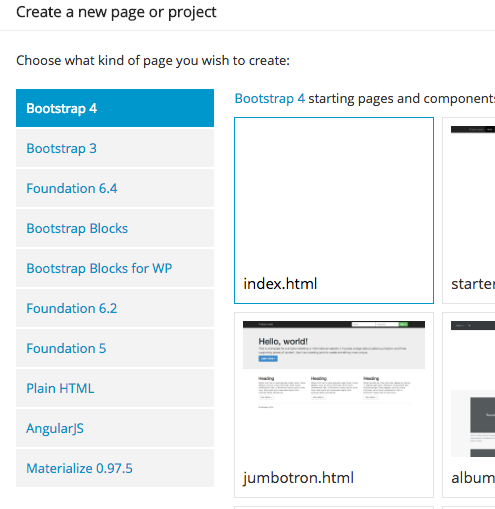The image size is (495, 509).
Task: Select the blank index.html template
Action: 334,210
